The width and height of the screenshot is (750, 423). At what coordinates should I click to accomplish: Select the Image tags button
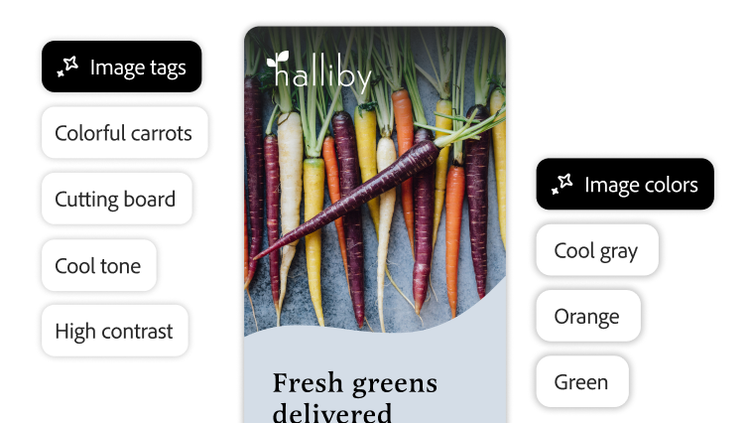pyautogui.click(x=121, y=67)
